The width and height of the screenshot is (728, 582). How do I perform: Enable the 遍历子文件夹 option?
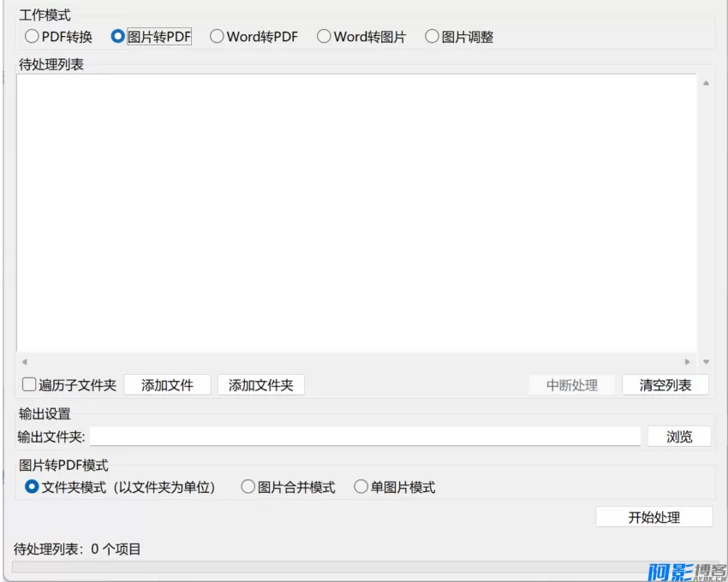point(28,384)
